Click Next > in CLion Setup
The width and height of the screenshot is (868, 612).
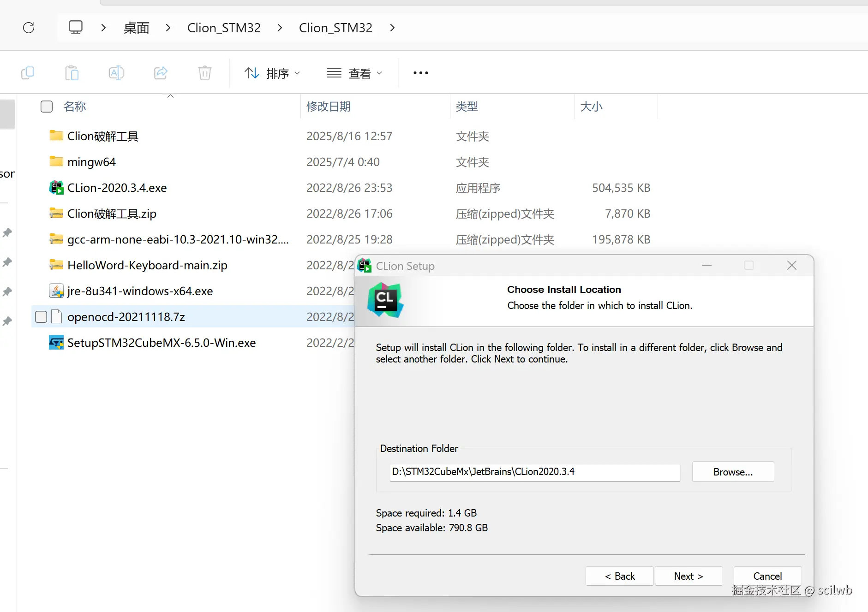[688, 576]
